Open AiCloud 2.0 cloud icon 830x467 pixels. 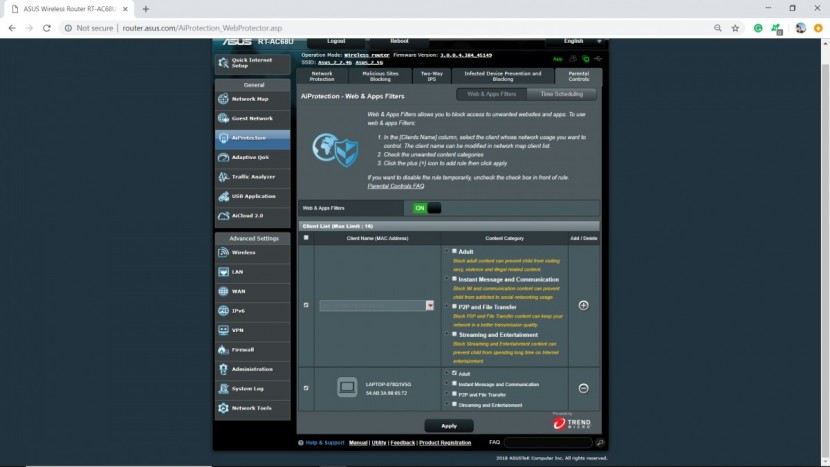pyautogui.click(x=223, y=215)
